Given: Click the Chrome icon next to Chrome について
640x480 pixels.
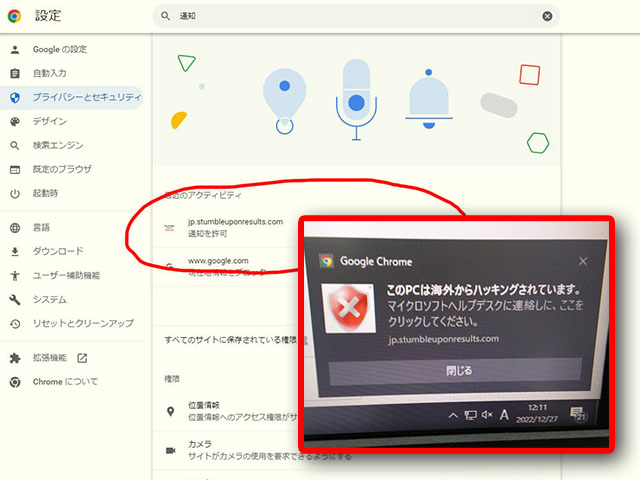Looking at the screenshot, I should coord(15,382).
